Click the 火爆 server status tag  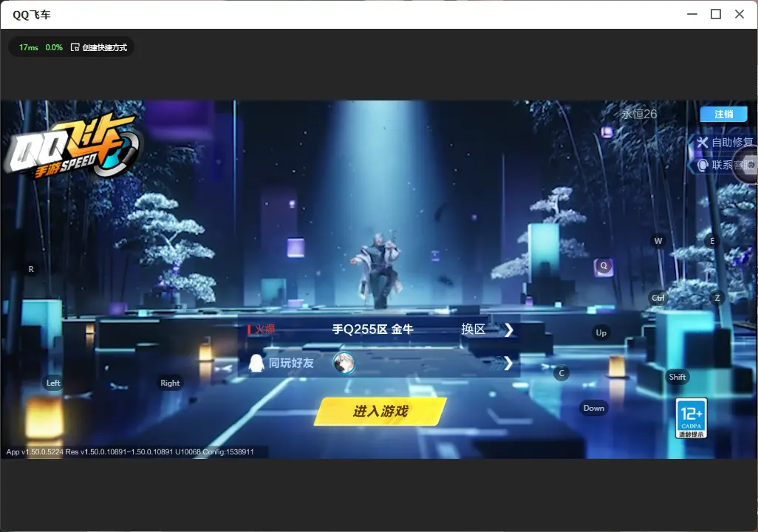click(x=262, y=330)
